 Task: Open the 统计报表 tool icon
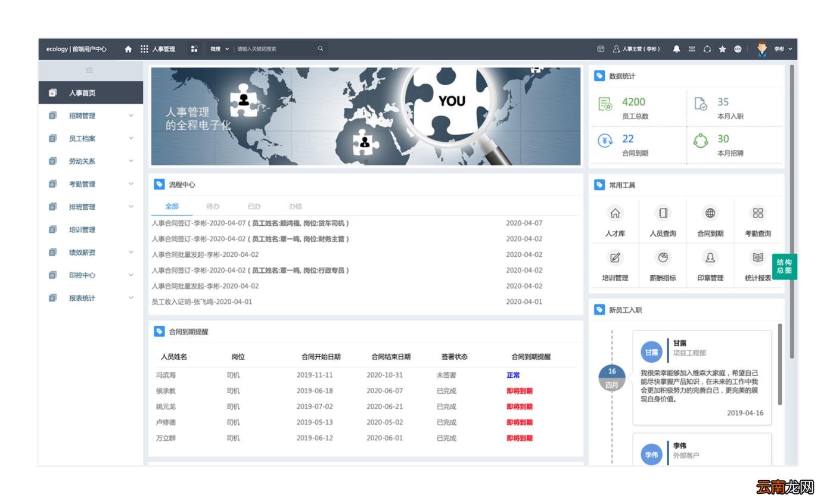758,258
